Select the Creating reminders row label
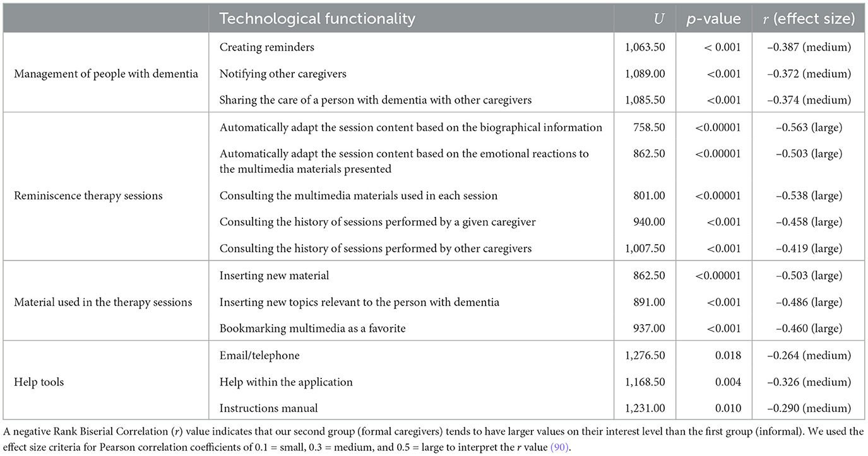This screenshot has width=868, height=456. [x=266, y=47]
